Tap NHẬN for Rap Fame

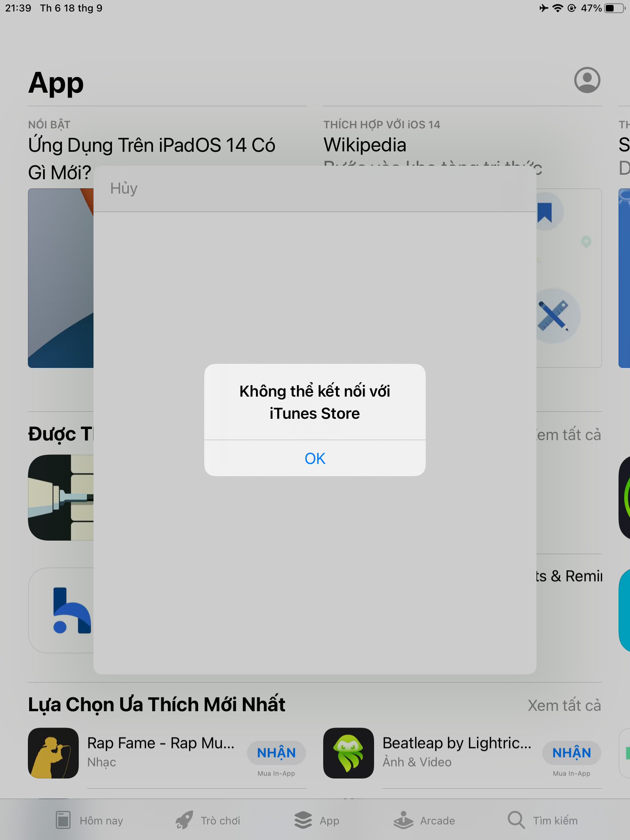pyautogui.click(x=276, y=753)
